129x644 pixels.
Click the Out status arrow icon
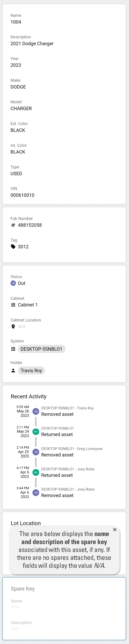(13, 283)
